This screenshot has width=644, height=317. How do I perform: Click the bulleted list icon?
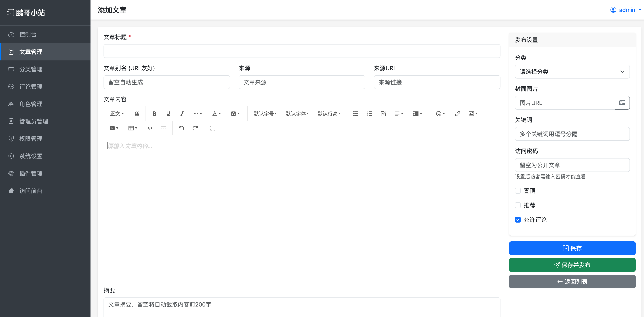coord(356,114)
